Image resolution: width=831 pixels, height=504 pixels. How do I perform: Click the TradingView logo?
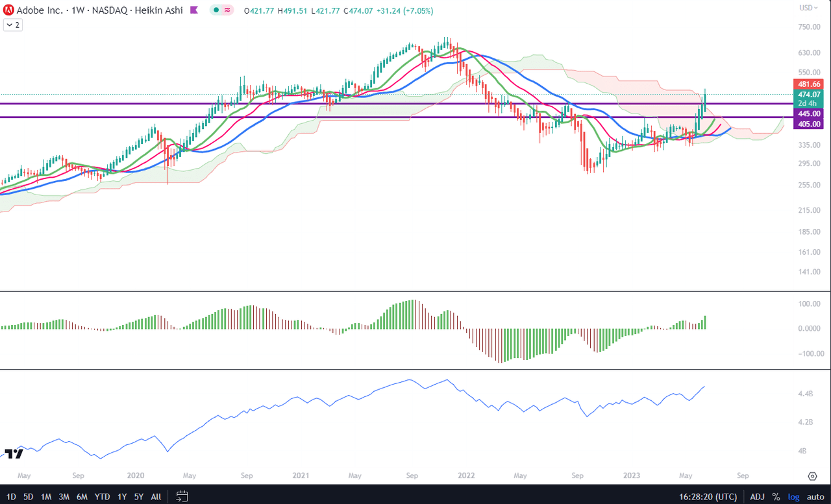click(14, 453)
